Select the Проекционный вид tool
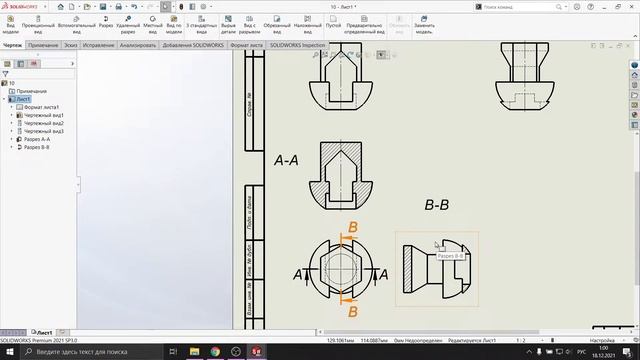 pos(38,25)
